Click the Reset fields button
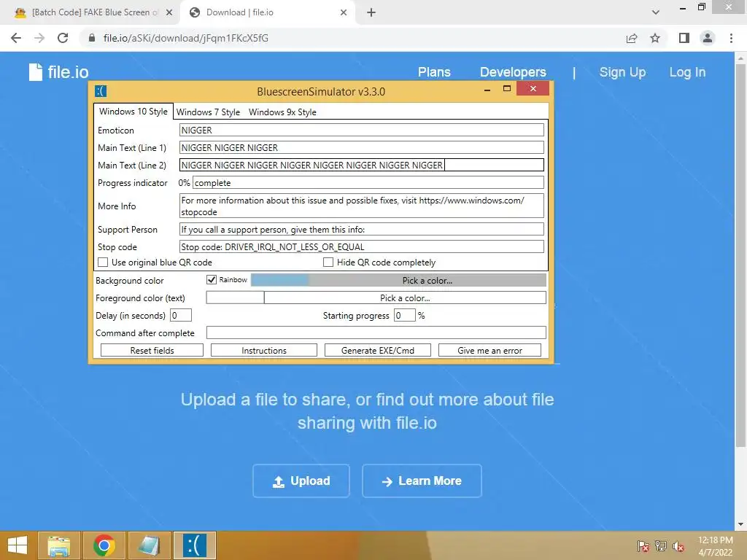The width and height of the screenshot is (747, 560). tap(152, 351)
